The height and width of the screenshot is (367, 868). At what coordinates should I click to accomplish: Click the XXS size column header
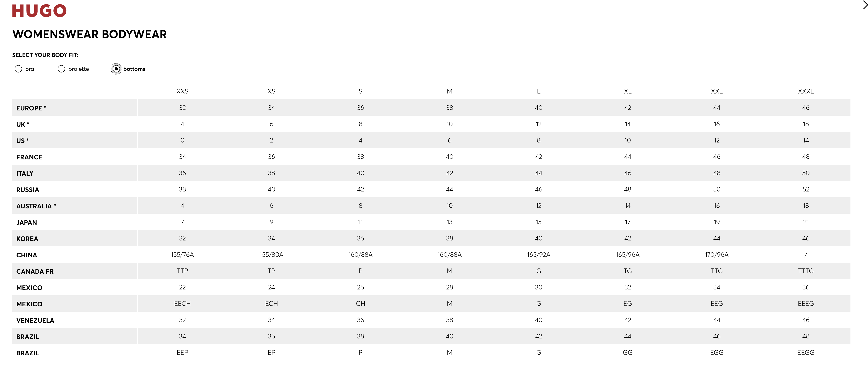pyautogui.click(x=182, y=91)
